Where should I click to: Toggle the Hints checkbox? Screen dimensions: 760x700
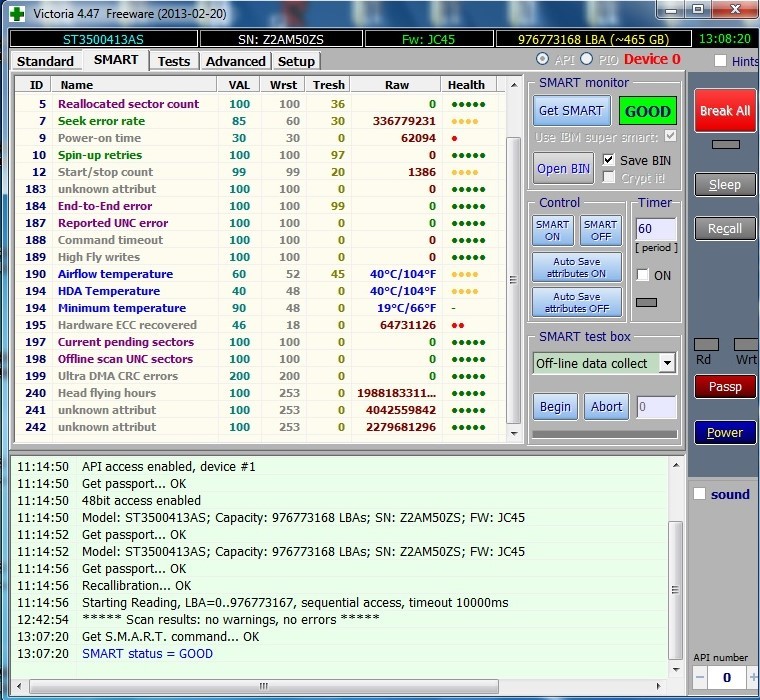click(720, 61)
